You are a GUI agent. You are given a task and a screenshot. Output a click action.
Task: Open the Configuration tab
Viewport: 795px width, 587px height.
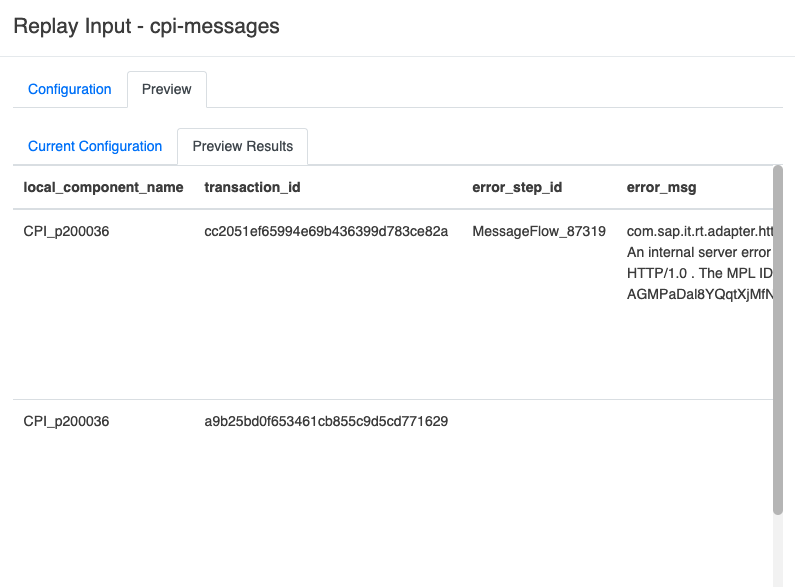pyautogui.click(x=69, y=89)
